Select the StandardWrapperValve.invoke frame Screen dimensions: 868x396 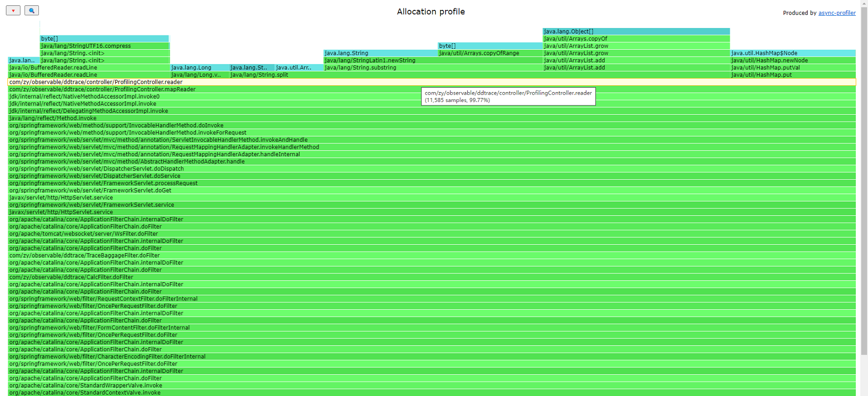[x=432, y=385]
